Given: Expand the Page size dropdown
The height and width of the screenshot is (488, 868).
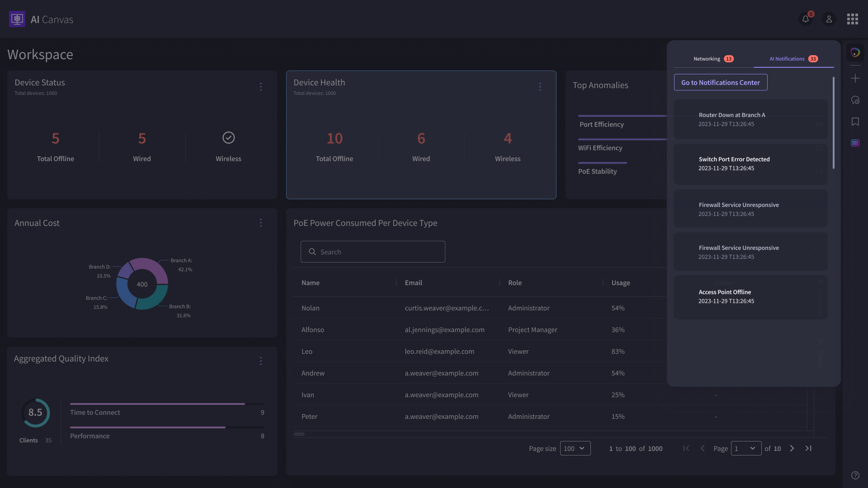Looking at the screenshot, I should click(575, 448).
